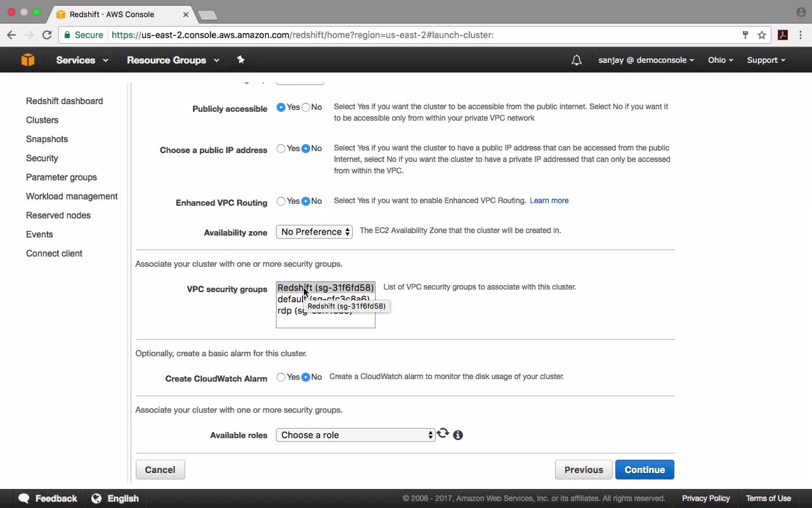This screenshot has height=508, width=812.
Task: Open the Terms of Use link
Action: tap(768, 498)
